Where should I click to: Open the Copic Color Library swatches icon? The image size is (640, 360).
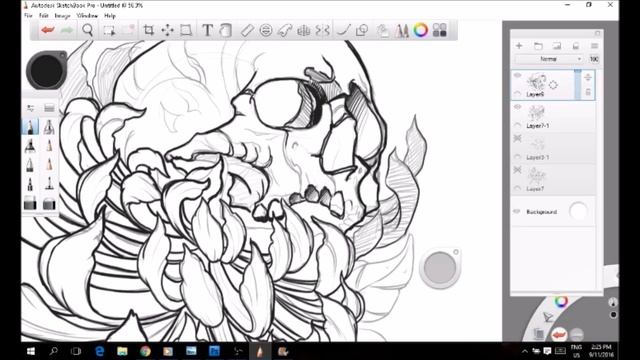[x=440, y=30]
